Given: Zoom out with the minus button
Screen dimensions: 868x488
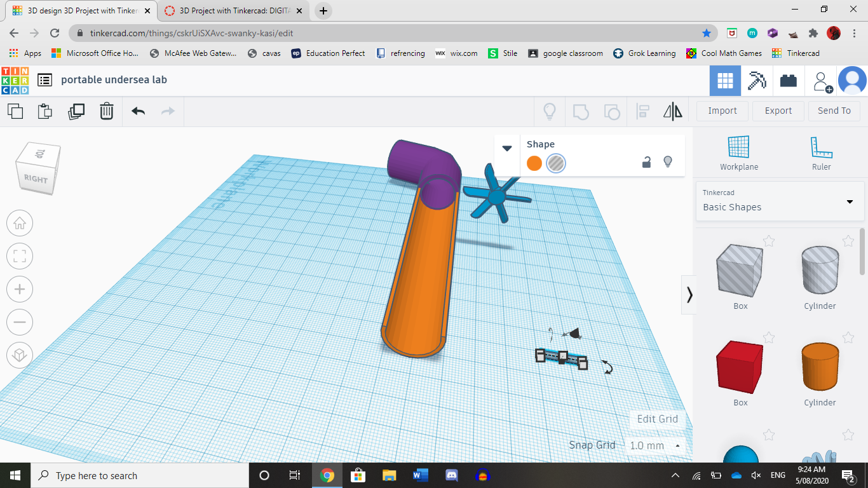Looking at the screenshot, I should [20, 322].
